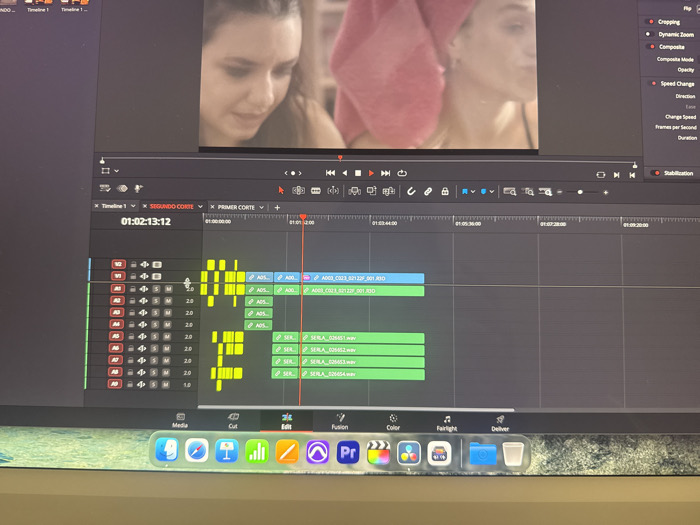Click the viewer jog wheel control
The height and width of the screenshot is (525, 700).
293,173
